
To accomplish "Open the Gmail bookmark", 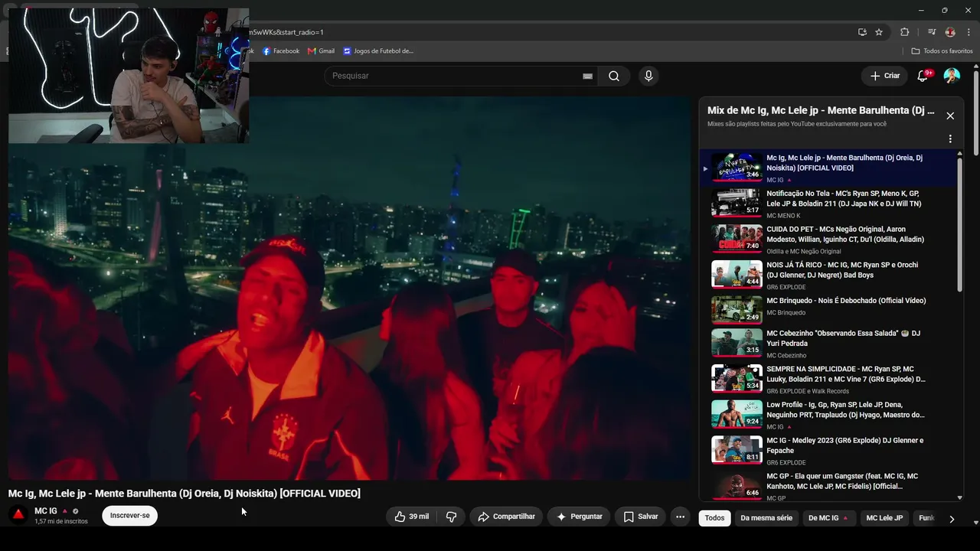I will click(x=321, y=51).
